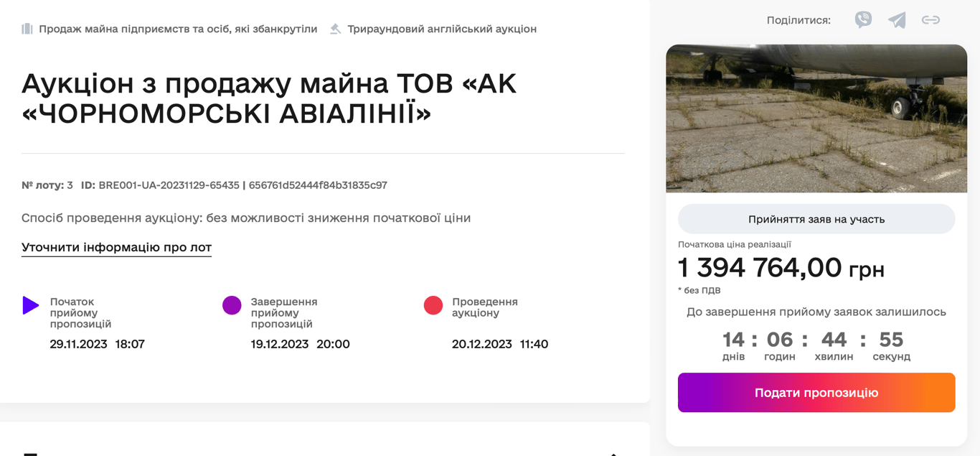Share the auction via Telegram icon
The height and width of the screenshot is (456, 980).
[897, 20]
